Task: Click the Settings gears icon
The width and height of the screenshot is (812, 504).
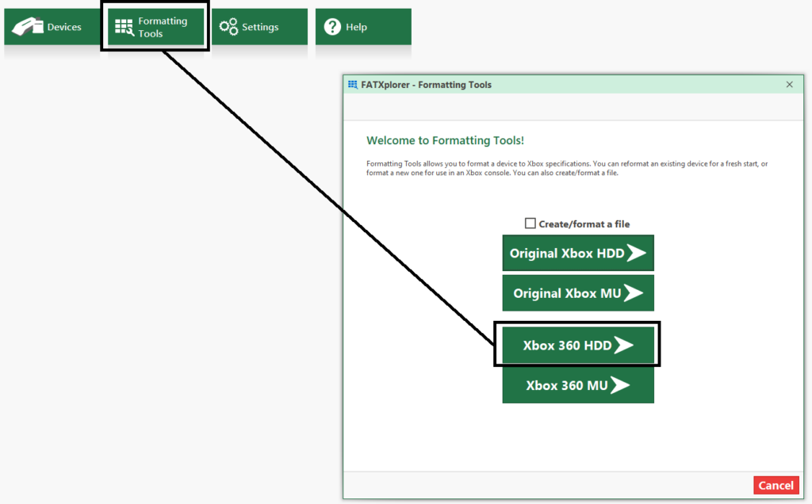Action: click(228, 26)
